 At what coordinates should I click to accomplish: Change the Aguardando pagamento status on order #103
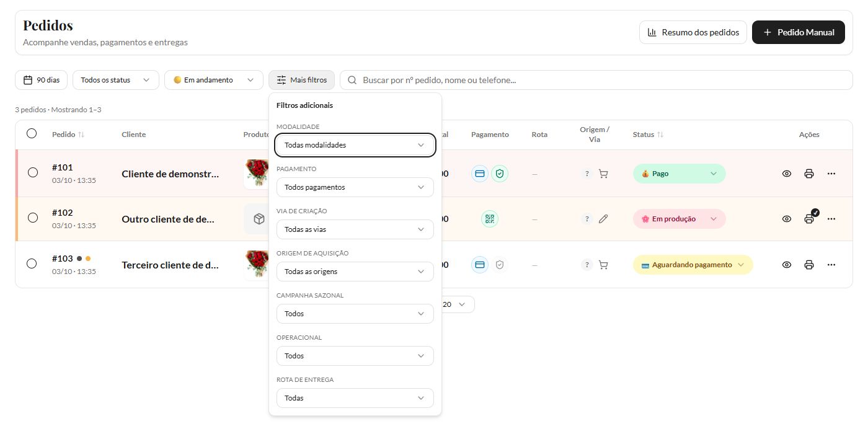point(693,265)
